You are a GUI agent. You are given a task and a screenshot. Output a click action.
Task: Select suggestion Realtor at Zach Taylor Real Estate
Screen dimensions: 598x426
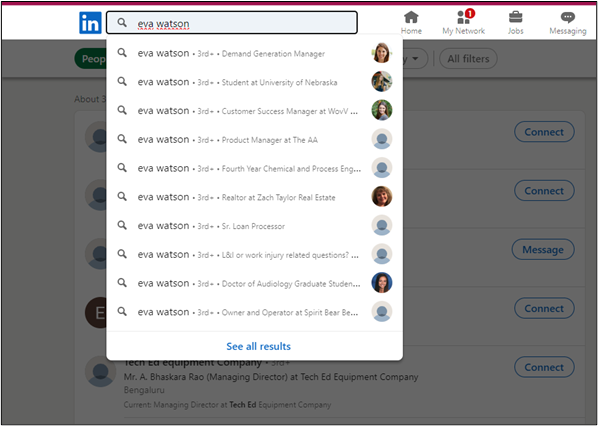pyautogui.click(x=254, y=197)
